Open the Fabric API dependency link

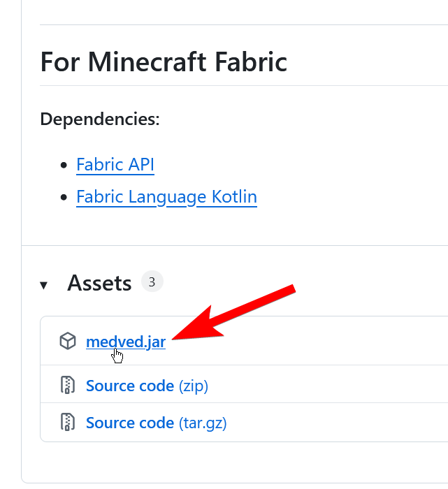(x=115, y=164)
